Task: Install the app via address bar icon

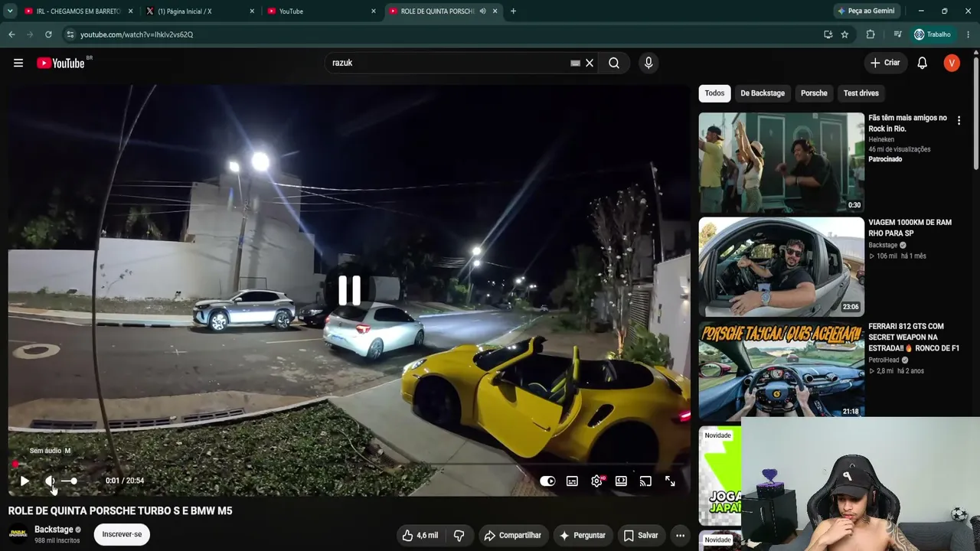Action: tap(828, 34)
